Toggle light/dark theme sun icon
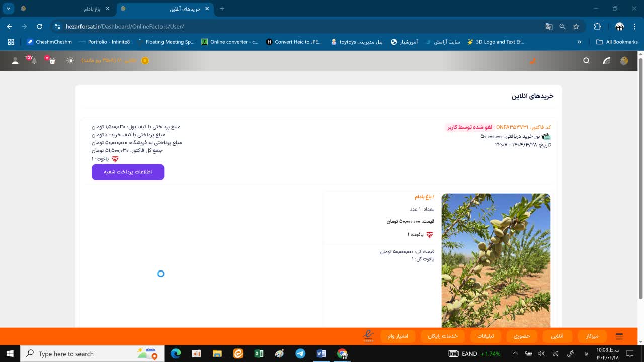644x362 pixels. pos(70,61)
